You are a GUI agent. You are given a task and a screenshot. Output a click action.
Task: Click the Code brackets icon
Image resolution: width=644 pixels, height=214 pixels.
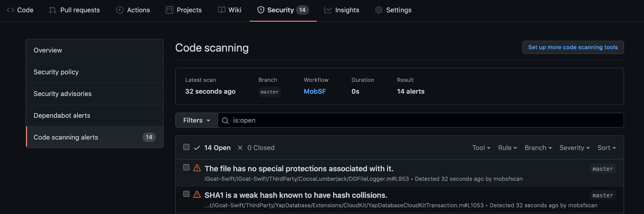point(10,10)
